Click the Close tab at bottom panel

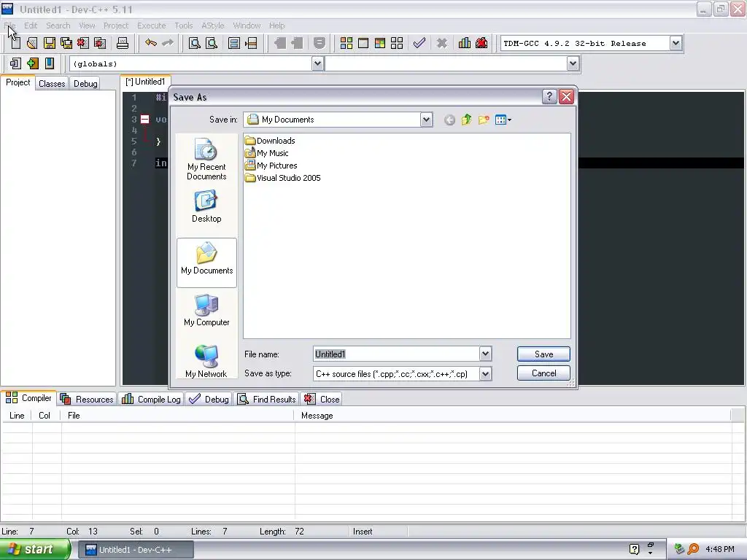coord(322,399)
